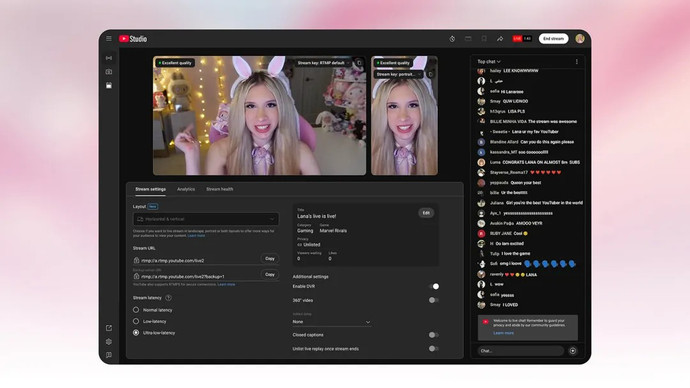Toggle Unlist live replay once stream ends
This screenshot has width=690, height=388.
coord(433,348)
